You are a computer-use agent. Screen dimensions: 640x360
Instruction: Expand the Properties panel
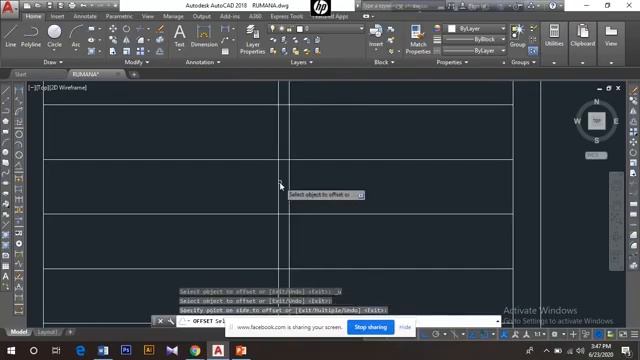click(452, 62)
